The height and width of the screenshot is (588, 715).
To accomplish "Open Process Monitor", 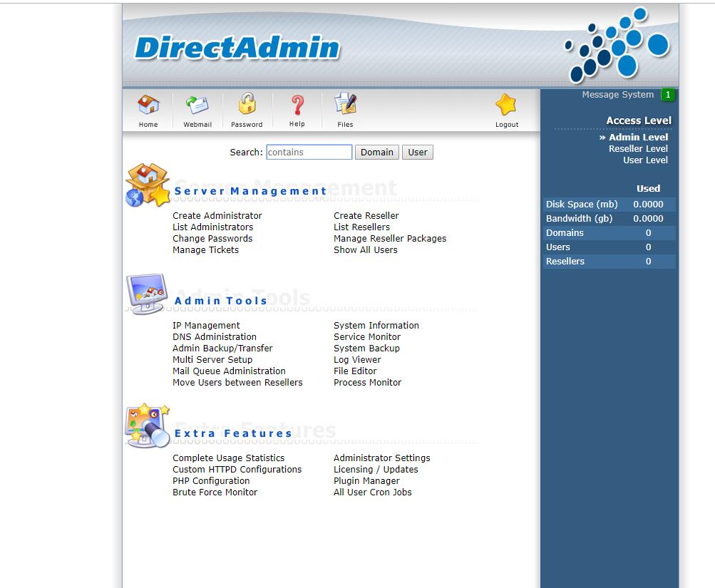I will point(368,383).
